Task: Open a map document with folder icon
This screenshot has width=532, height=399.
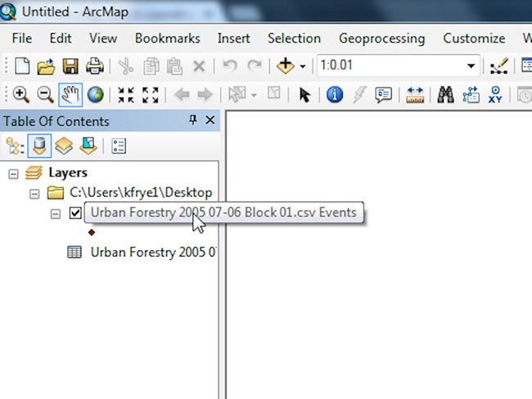Action: 46,65
